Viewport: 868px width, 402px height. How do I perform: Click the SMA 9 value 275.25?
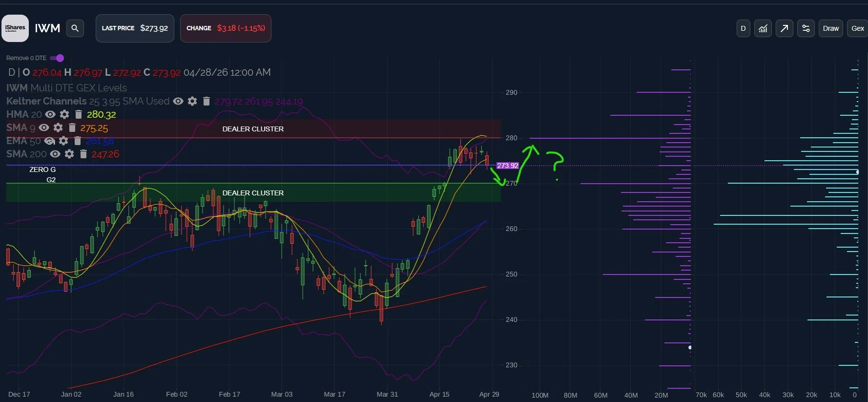point(94,128)
